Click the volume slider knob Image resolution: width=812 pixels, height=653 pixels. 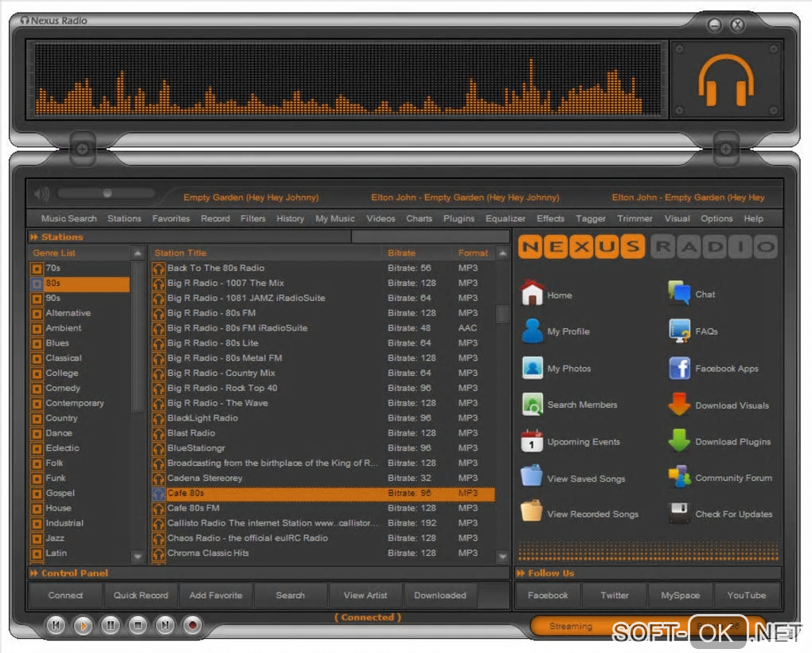tap(107, 194)
